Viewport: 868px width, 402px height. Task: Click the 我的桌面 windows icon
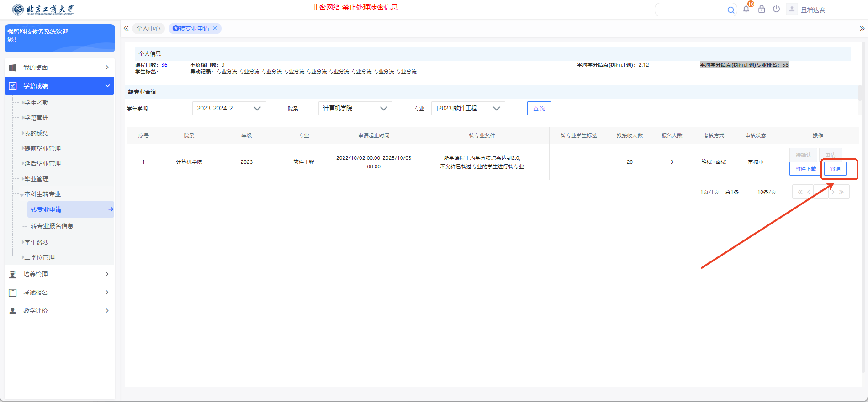[13, 68]
